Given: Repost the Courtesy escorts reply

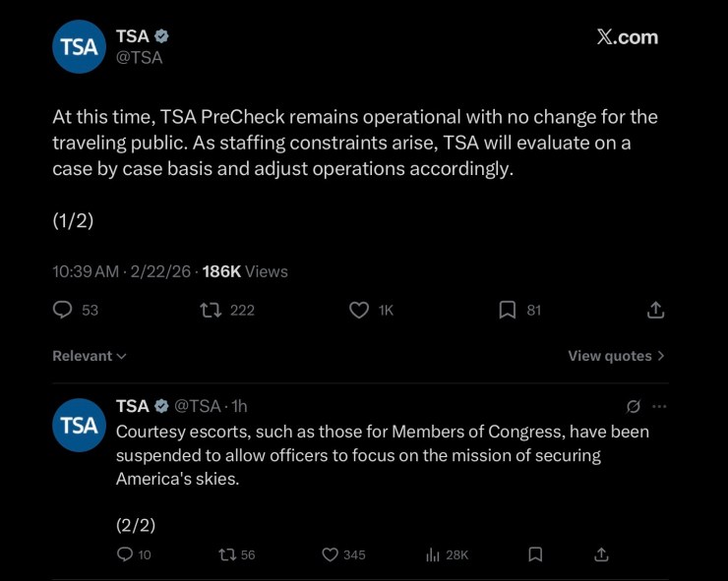Looking at the screenshot, I should point(225,554).
